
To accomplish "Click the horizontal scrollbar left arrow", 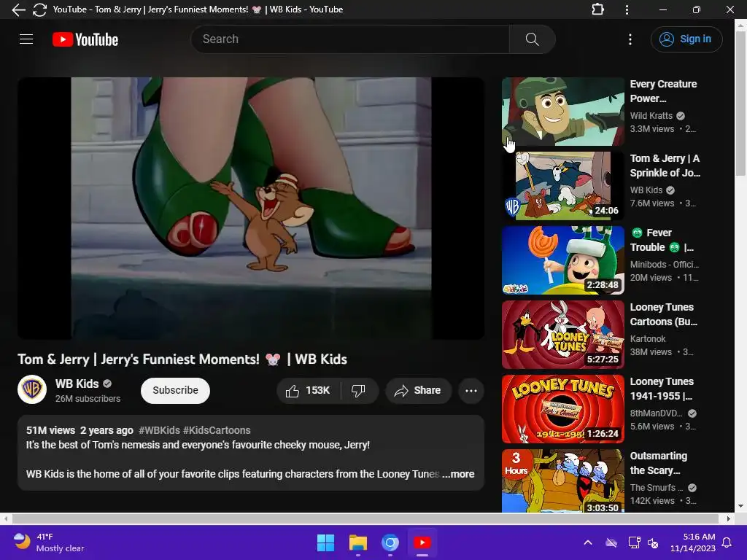I will pos(5,518).
